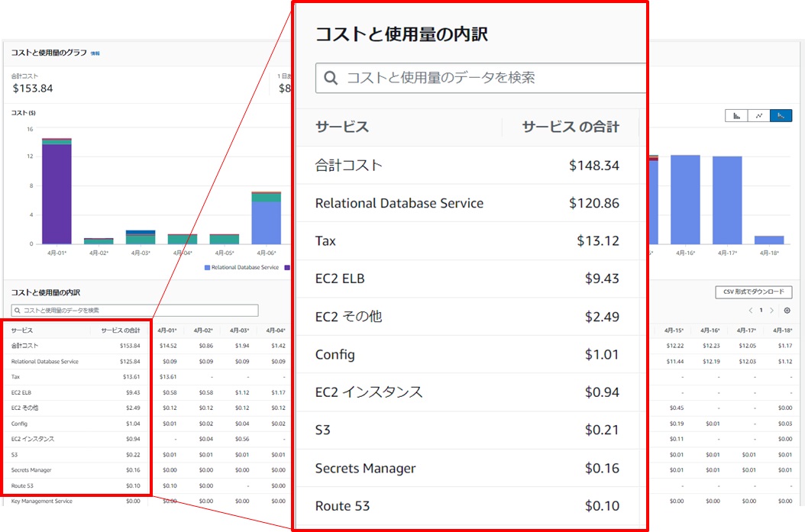
Task: Click the 4月-02 column header in table
Action: [x=203, y=330]
